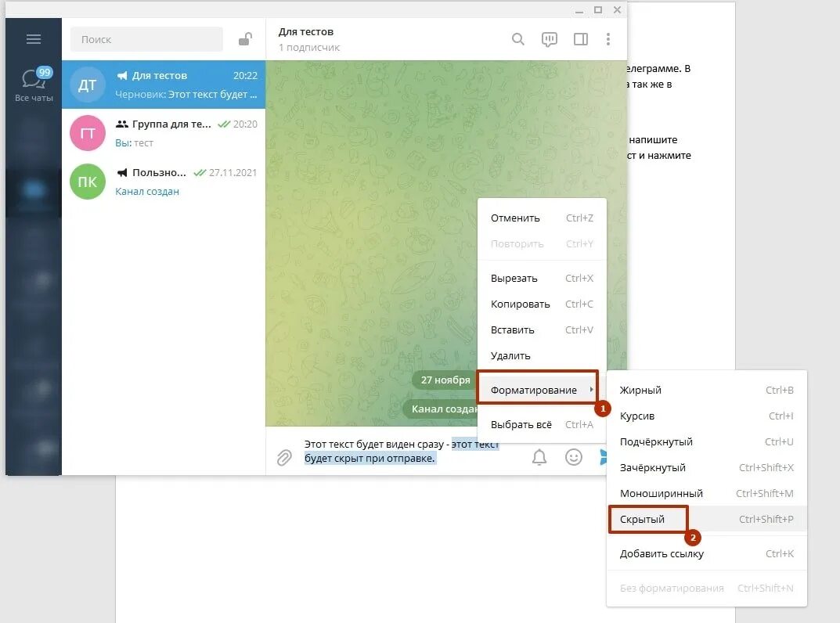This screenshot has width=840, height=623.
Task: Click the 99 unread badge
Action: (45, 72)
